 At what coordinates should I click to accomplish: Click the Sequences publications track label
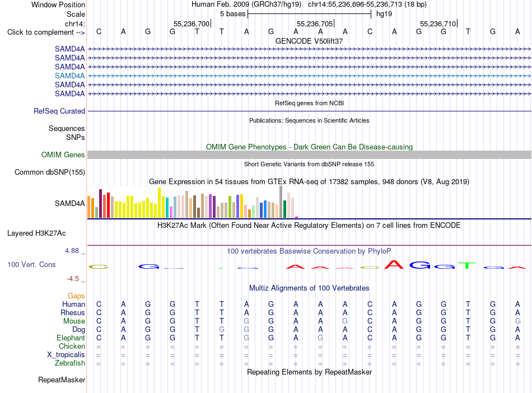(67, 129)
